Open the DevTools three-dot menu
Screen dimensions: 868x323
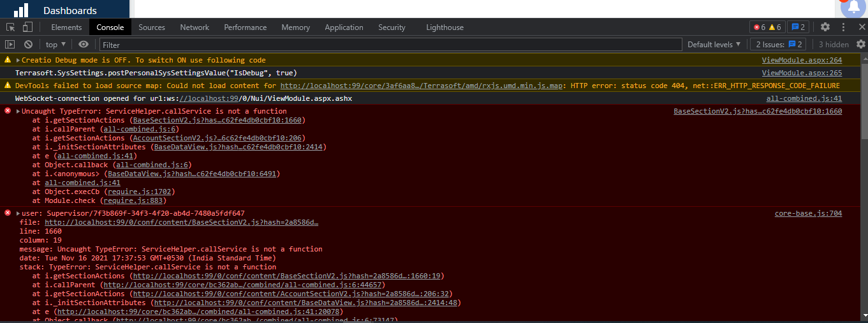(x=844, y=27)
